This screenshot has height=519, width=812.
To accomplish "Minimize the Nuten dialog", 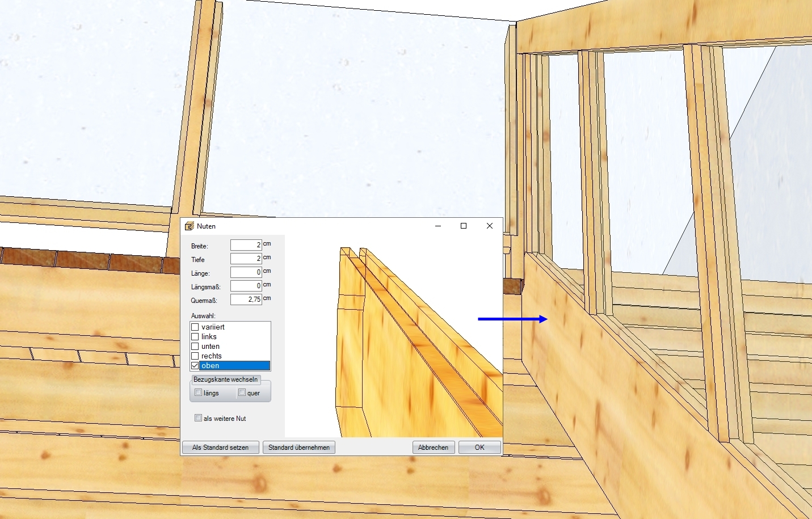I will pyautogui.click(x=438, y=226).
